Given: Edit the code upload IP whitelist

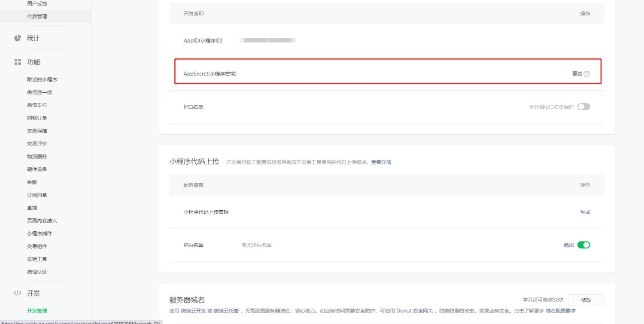Looking at the screenshot, I should [568, 245].
